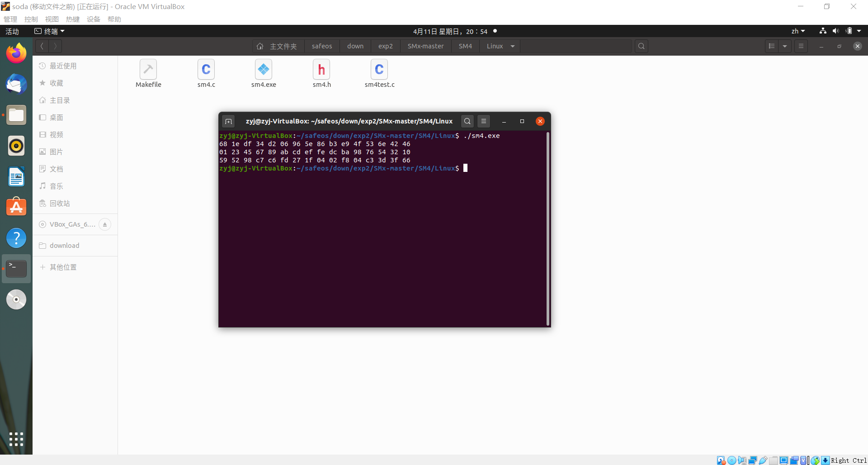Click the terminal scrollbar
The image size is (868, 465).
click(x=548, y=228)
